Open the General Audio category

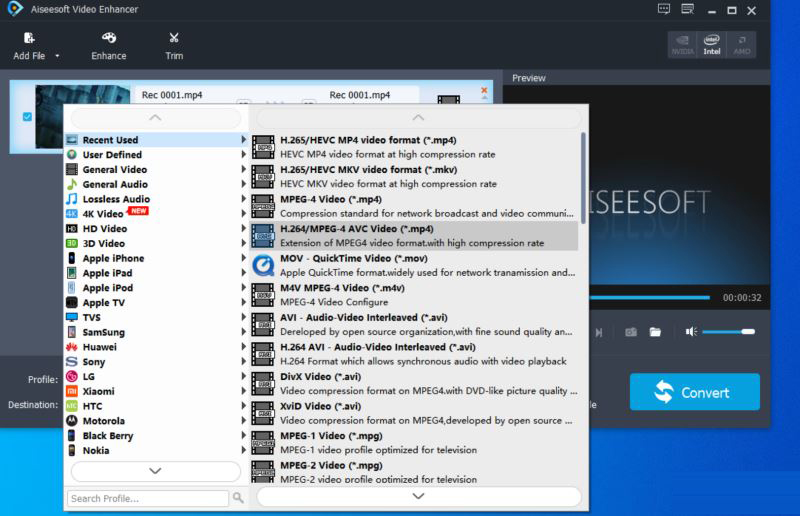(156, 184)
